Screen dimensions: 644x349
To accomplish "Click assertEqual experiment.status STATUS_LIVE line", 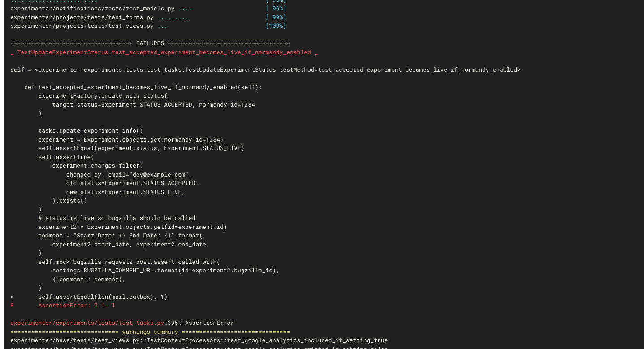I will pyautogui.click(x=141, y=148).
